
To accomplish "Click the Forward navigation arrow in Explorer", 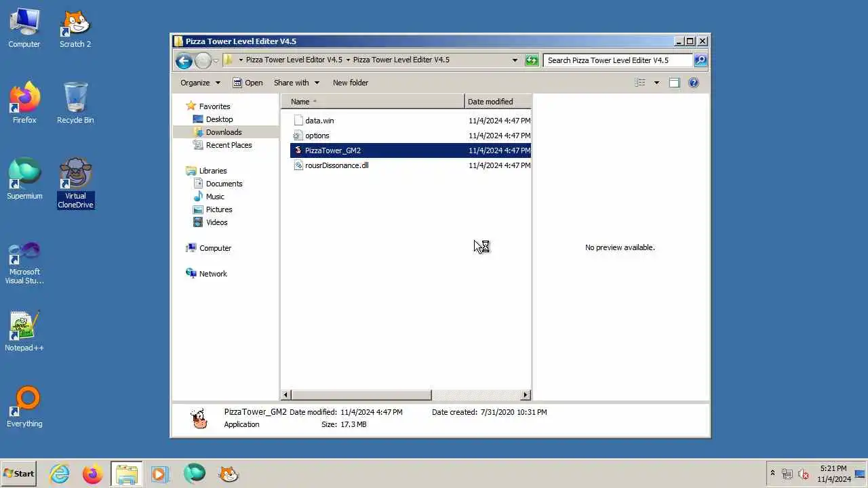I will 203,60.
